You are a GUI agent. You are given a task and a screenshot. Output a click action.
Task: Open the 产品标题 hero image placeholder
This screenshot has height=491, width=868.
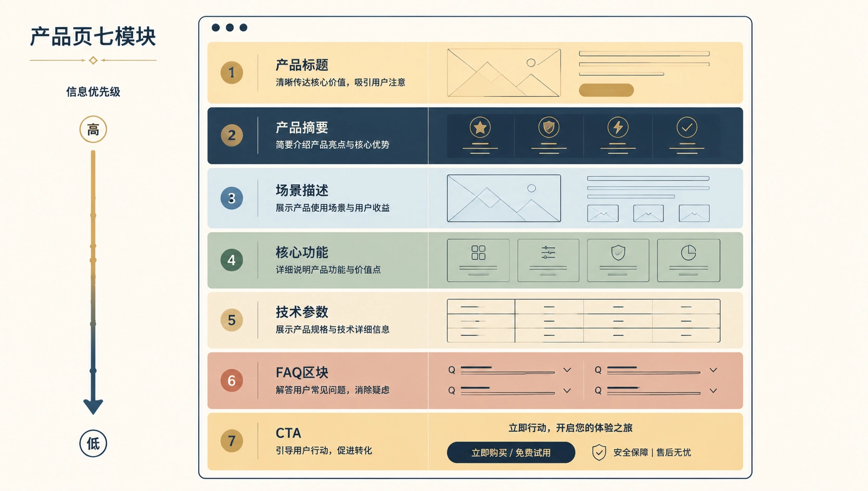coord(504,73)
